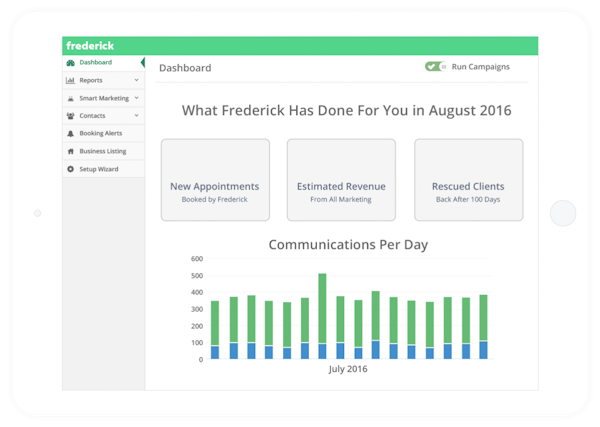Click the 600 y-axis label
The height and width of the screenshot is (427, 600).
[x=197, y=259]
